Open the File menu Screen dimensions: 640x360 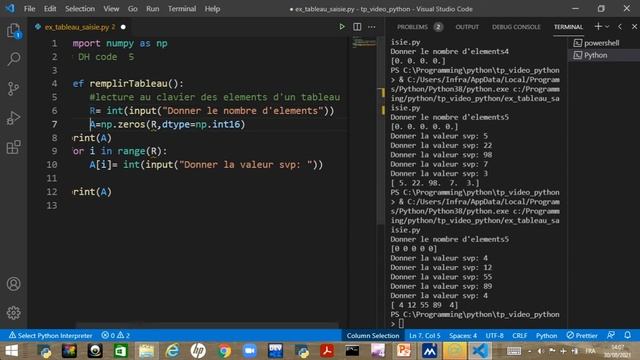29,9
